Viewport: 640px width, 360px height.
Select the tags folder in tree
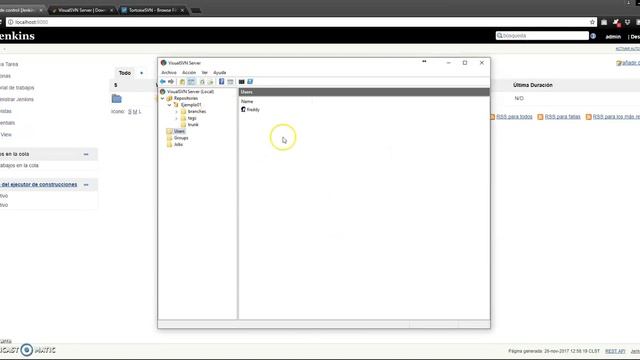[192, 118]
